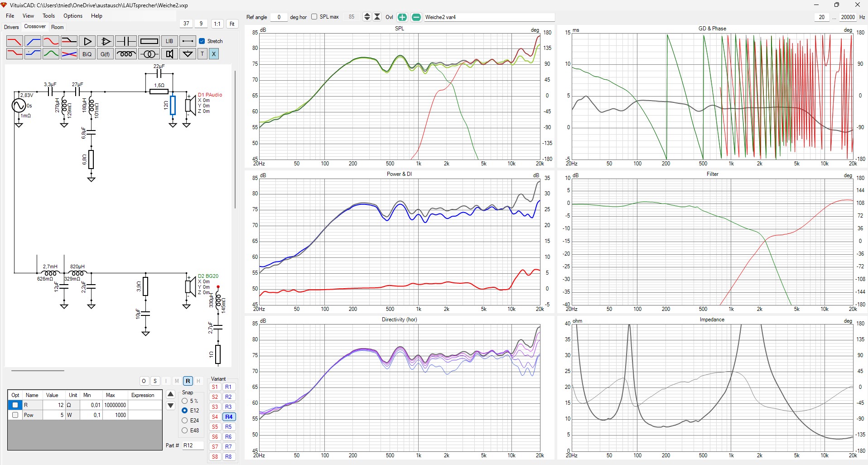Click the Part # input field
The width and height of the screenshot is (868, 465).
tap(193, 446)
